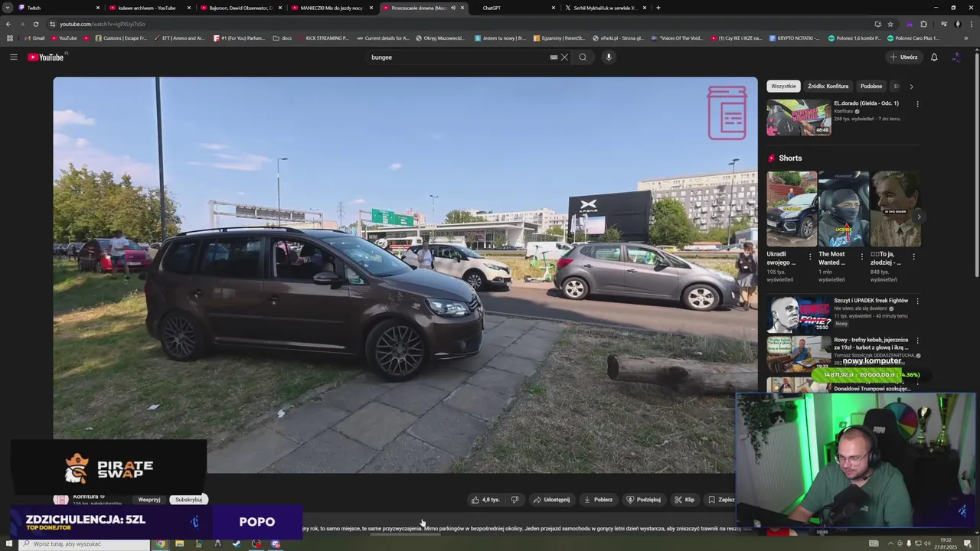Image resolution: width=980 pixels, height=551 pixels.
Task: Click the Wesprzyj join button
Action: pos(149,500)
